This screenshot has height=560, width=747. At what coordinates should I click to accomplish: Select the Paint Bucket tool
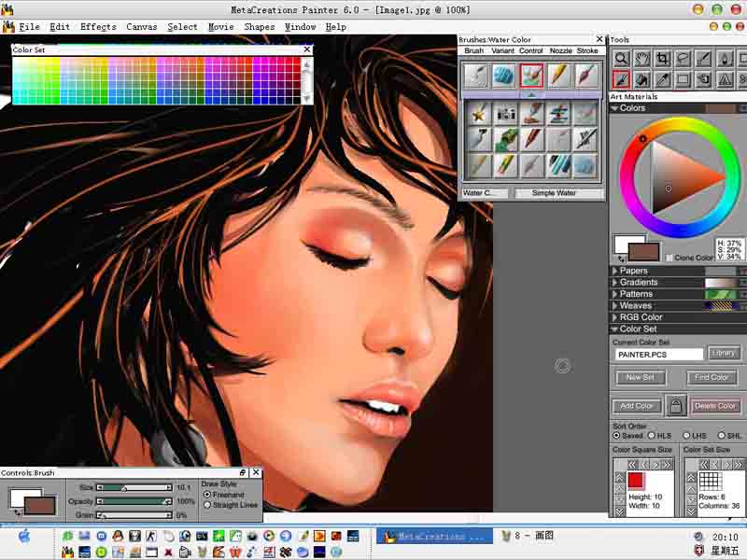[x=641, y=79]
